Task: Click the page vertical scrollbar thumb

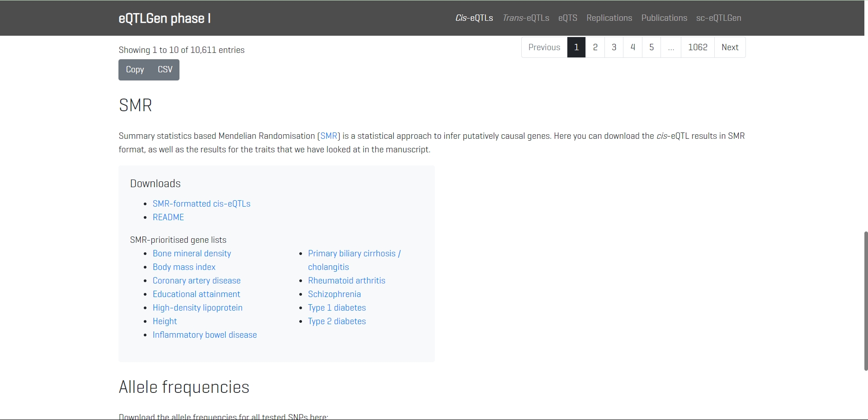Action: click(x=865, y=301)
